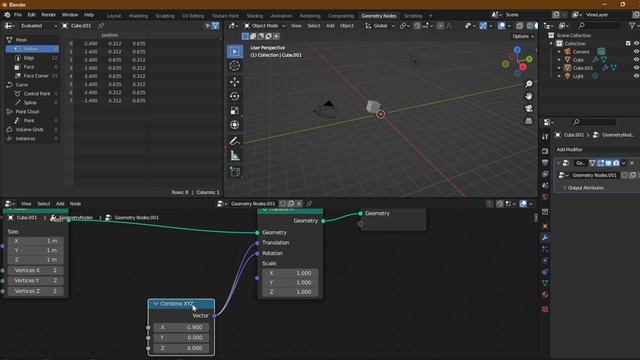Open the viewport Options dropdown
Image resolution: width=640 pixels, height=360 pixels.
click(523, 36)
